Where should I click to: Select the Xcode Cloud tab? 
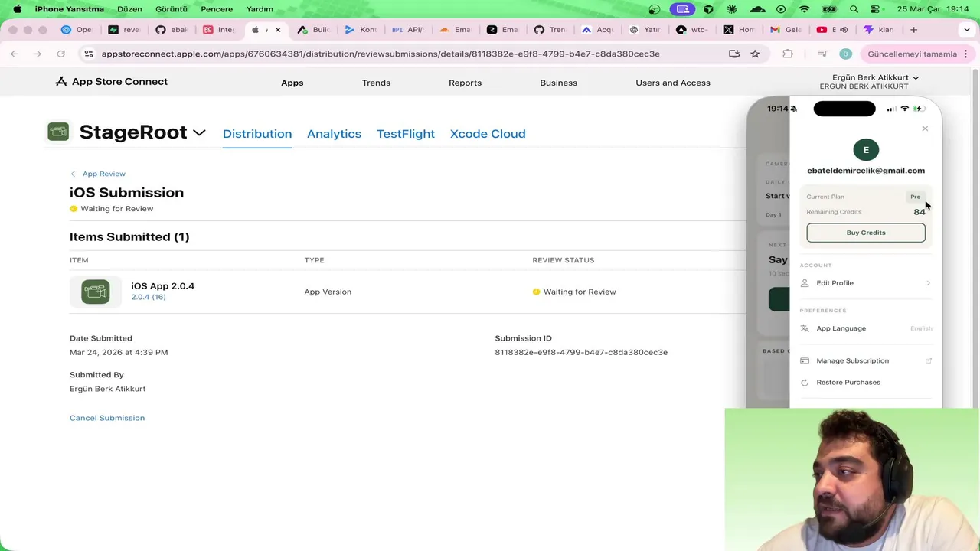488,134
